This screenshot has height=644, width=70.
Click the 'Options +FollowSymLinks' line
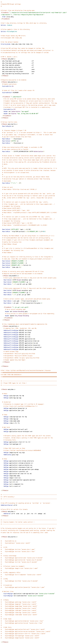(x=9, y=31)
